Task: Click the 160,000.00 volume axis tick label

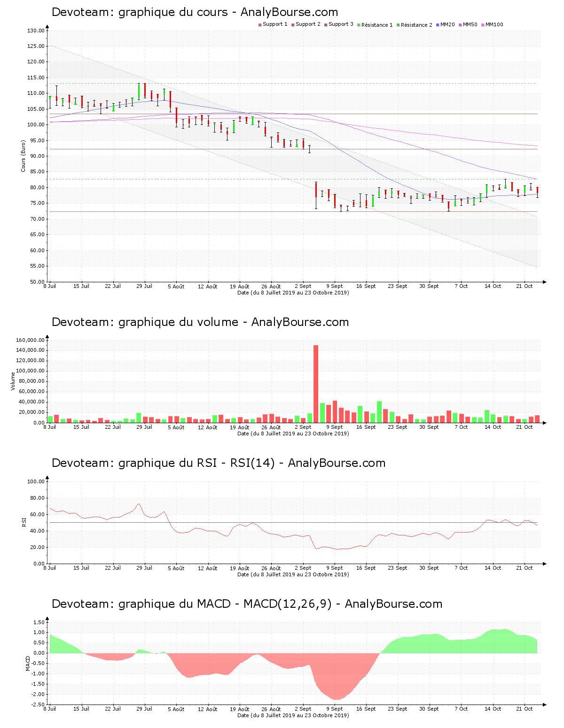Action: coord(31,340)
